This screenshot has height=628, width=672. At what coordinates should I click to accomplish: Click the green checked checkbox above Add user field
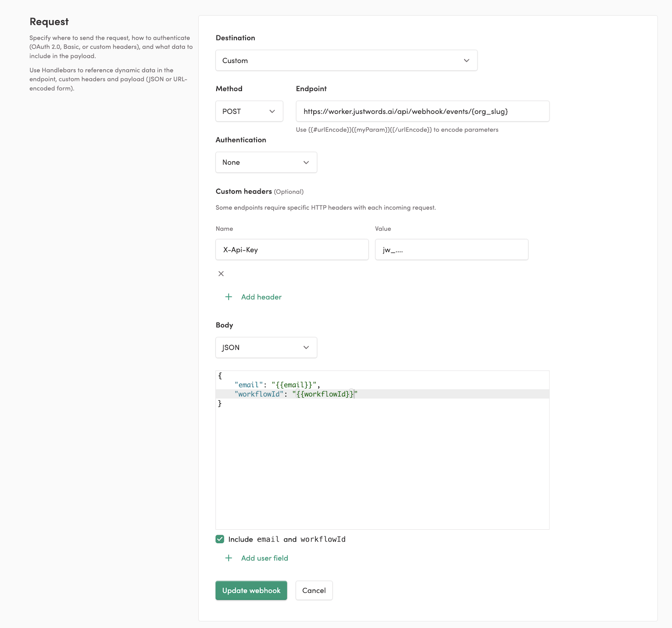pyautogui.click(x=220, y=539)
